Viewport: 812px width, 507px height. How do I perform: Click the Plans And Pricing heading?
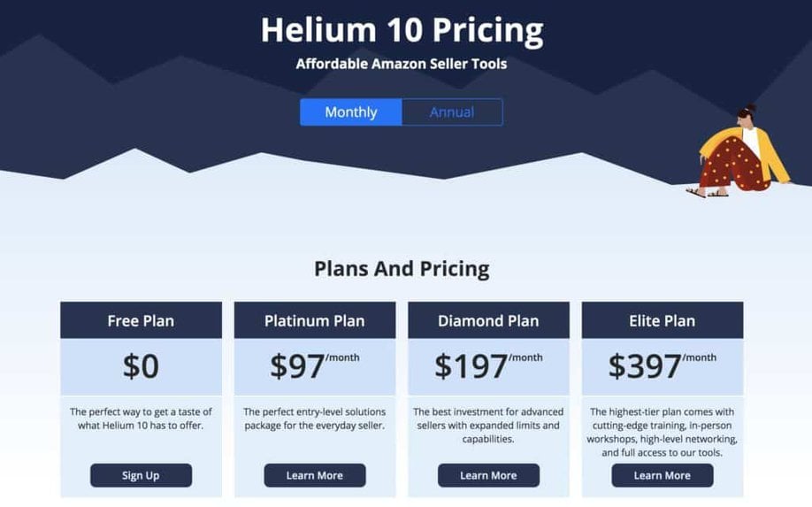pyautogui.click(x=402, y=269)
